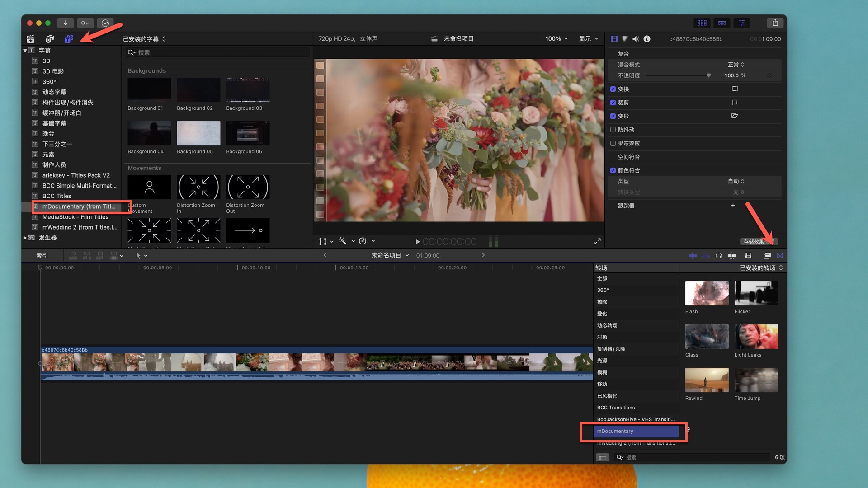Open the Info inspector icon
This screenshot has height=488, width=868.
pos(647,39)
